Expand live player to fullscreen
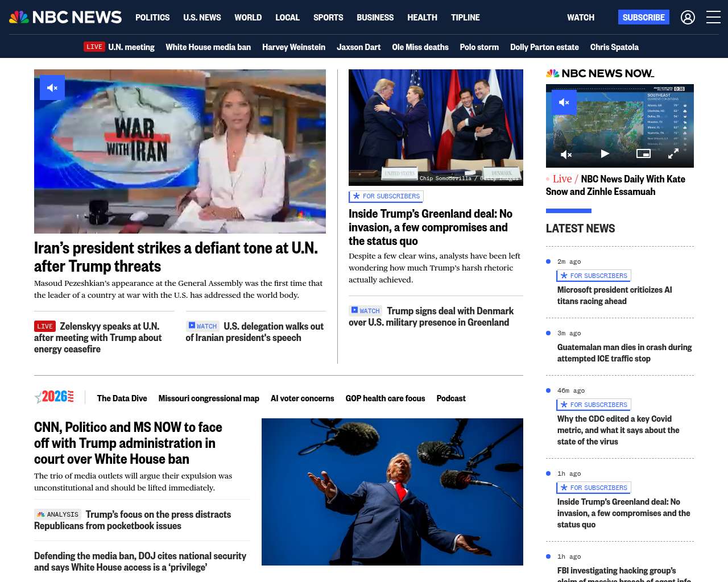Image resolution: width=728 pixels, height=582 pixels. pyautogui.click(x=673, y=153)
